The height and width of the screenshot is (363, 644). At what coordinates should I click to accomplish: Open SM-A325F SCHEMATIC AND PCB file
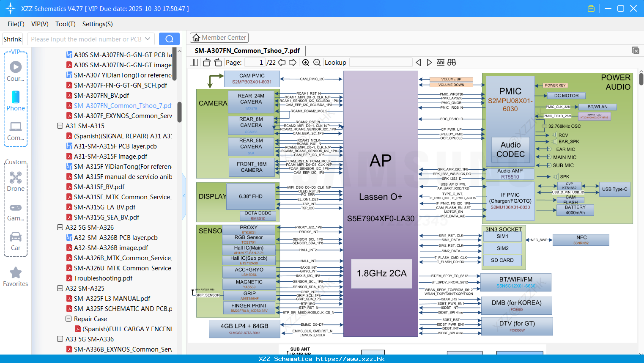pyautogui.click(x=119, y=308)
